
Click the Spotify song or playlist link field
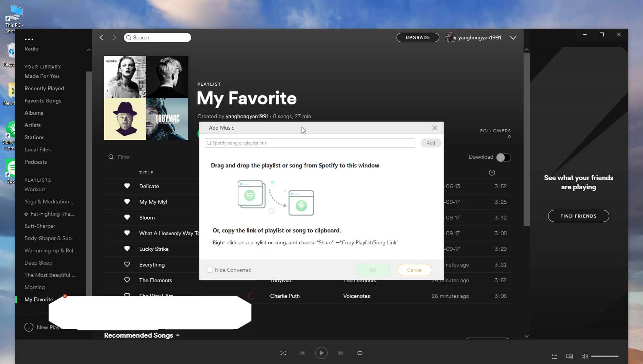[x=309, y=143]
